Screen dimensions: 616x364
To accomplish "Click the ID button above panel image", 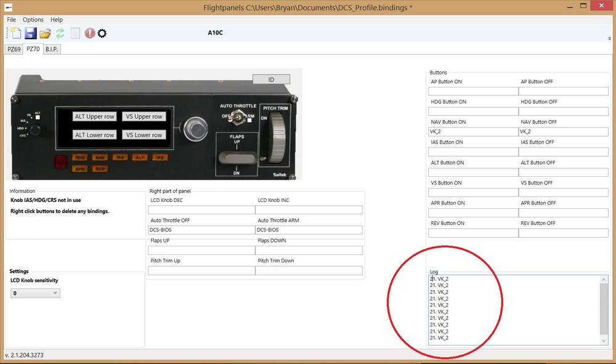I will tap(271, 79).
